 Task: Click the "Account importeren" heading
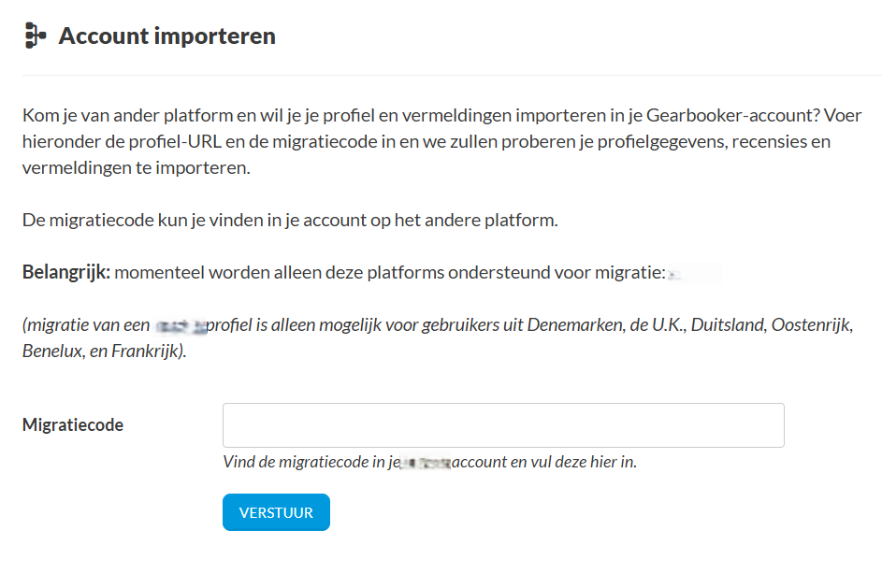coord(167,36)
